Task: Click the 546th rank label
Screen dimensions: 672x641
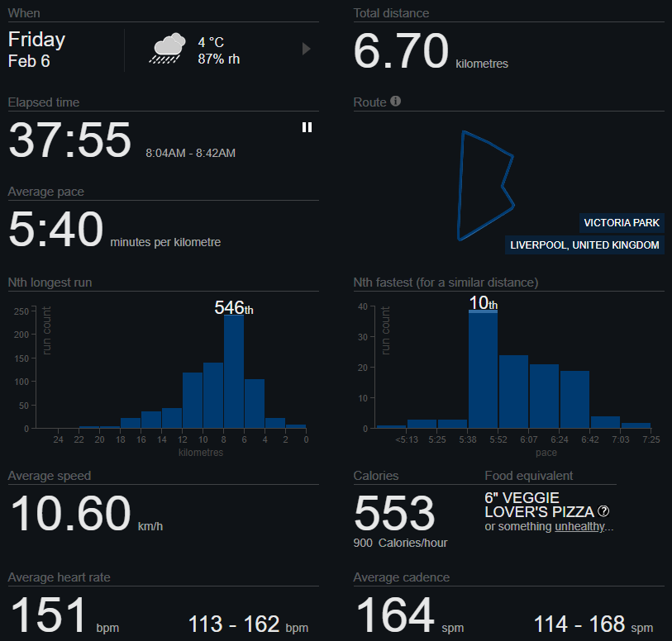Action: [234, 307]
